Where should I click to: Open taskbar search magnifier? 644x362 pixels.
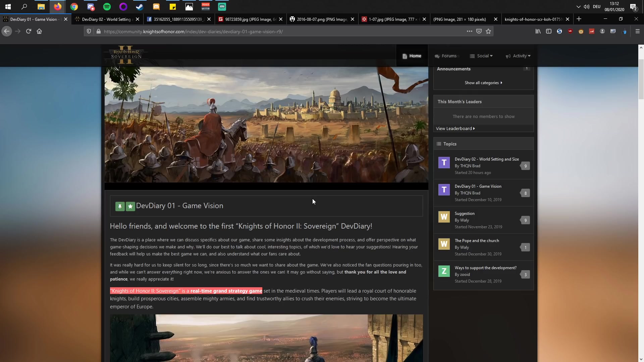click(24, 6)
